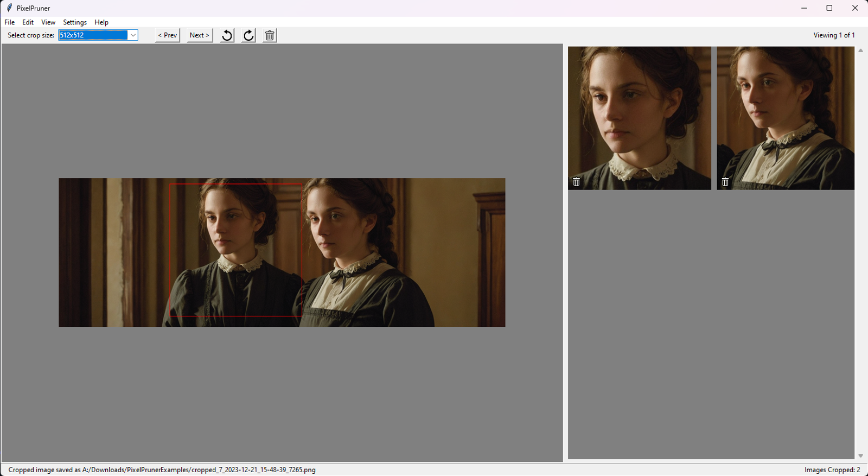The image size is (868, 476).
Task: Click the 'Viewing 1 of 1' counter text
Action: (834, 35)
